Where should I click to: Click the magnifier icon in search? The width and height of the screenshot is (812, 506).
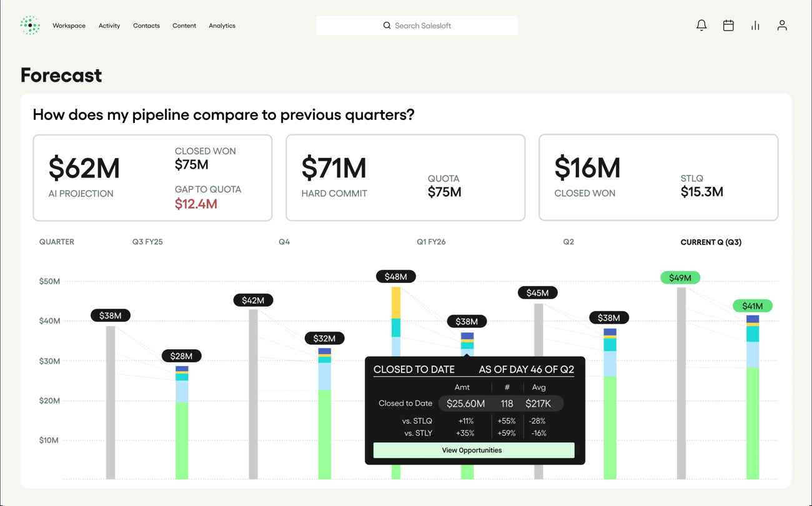click(x=387, y=26)
